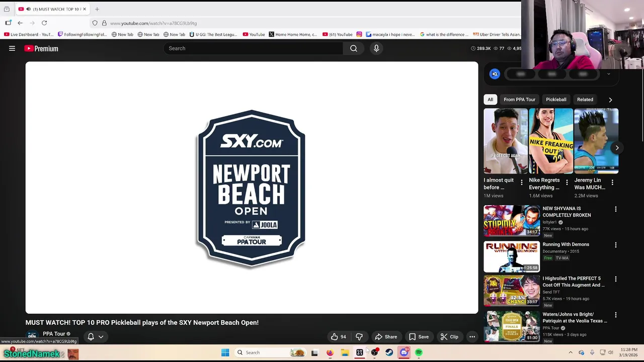Toggle the notification bell for PPA Tour
The image size is (644, 362).
91,336
